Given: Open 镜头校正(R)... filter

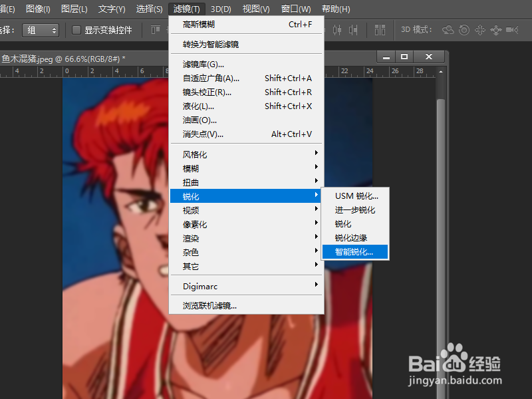Looking at the screenshot, I should (247, 92).
